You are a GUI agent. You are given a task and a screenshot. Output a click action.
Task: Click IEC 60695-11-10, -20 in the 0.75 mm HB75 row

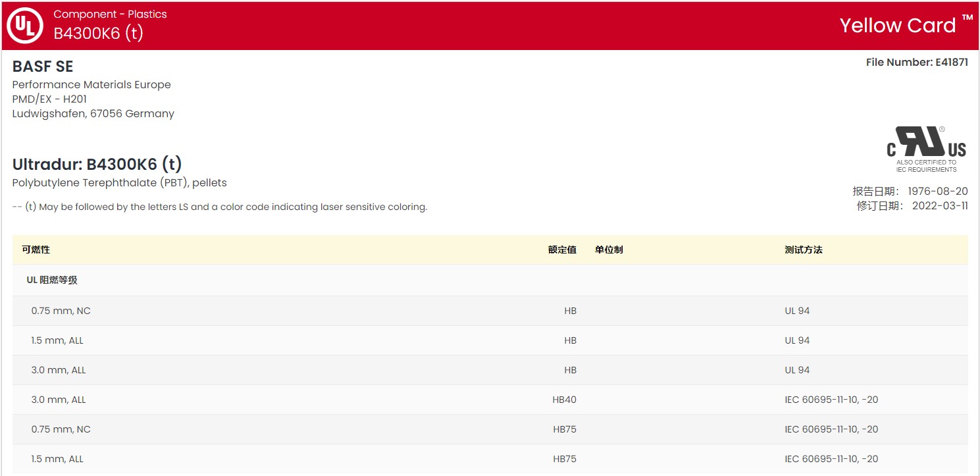[x=831, y=429]
